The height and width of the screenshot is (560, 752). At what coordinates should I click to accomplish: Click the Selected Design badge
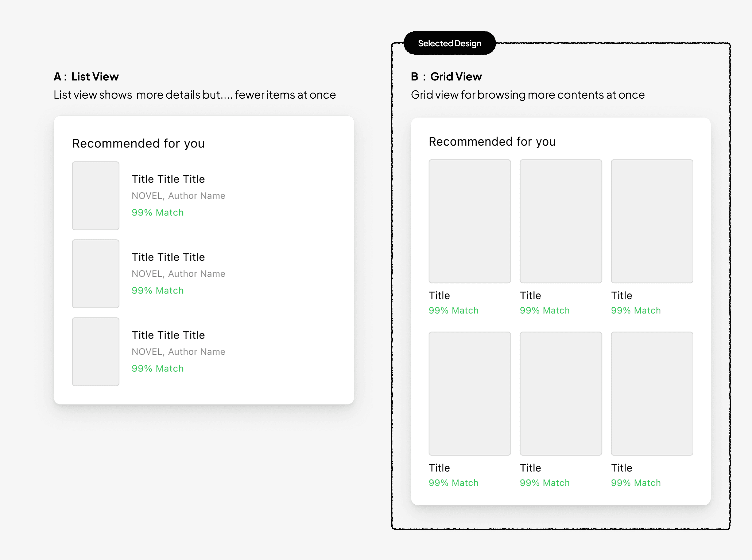click(449, 43)
